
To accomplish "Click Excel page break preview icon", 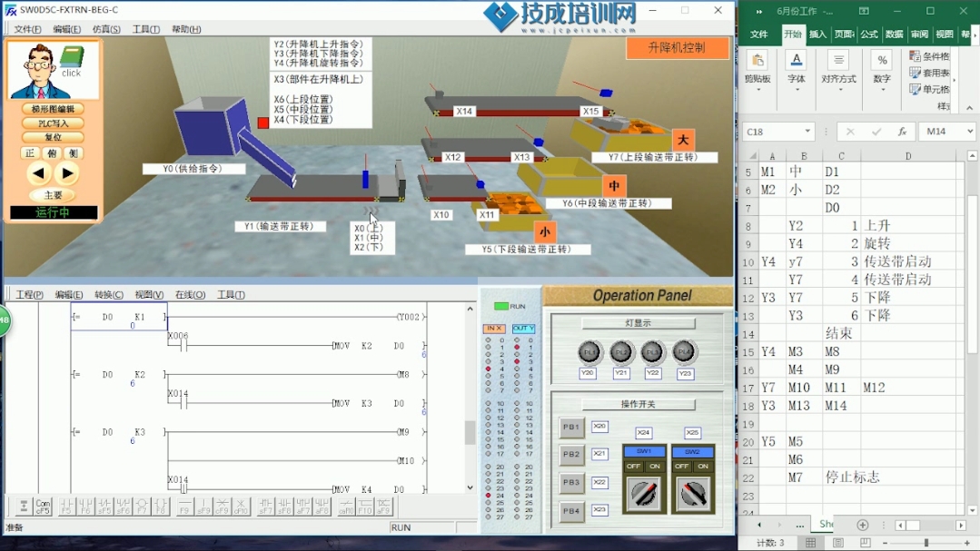I will [x=865, y=543].
